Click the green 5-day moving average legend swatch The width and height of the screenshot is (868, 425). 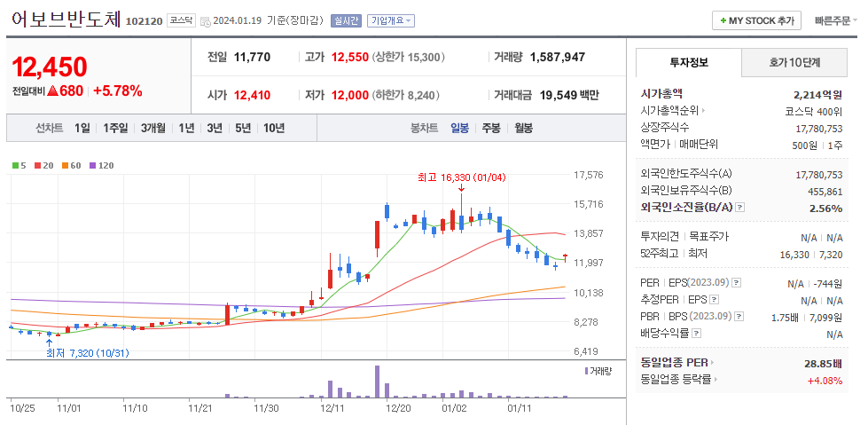pyautogui.click(x=15, y=165)
